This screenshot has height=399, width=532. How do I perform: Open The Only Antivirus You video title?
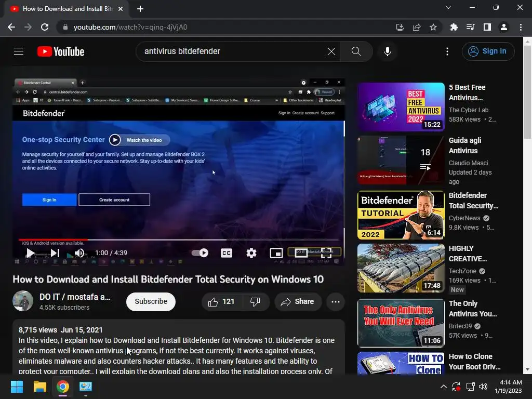click(x=472, y=309)
